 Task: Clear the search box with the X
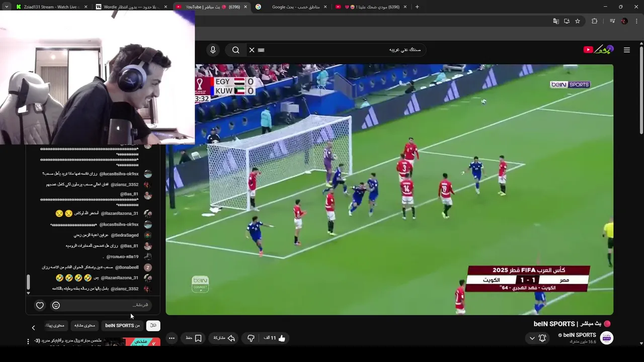coord(252,50)
